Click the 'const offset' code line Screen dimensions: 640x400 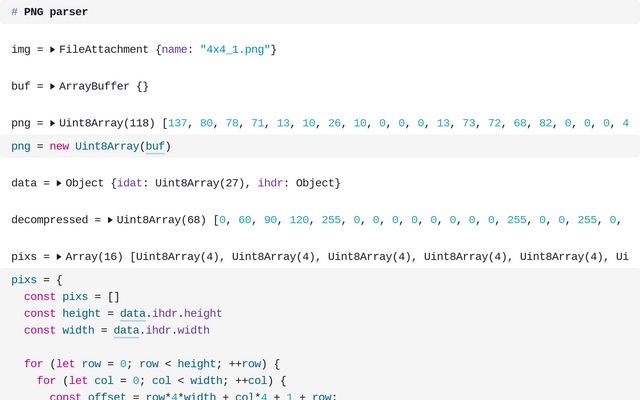(193, 396)
